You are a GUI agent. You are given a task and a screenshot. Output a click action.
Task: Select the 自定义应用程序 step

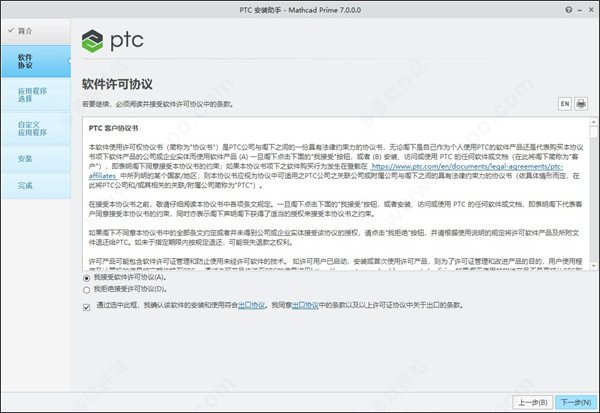36,129
